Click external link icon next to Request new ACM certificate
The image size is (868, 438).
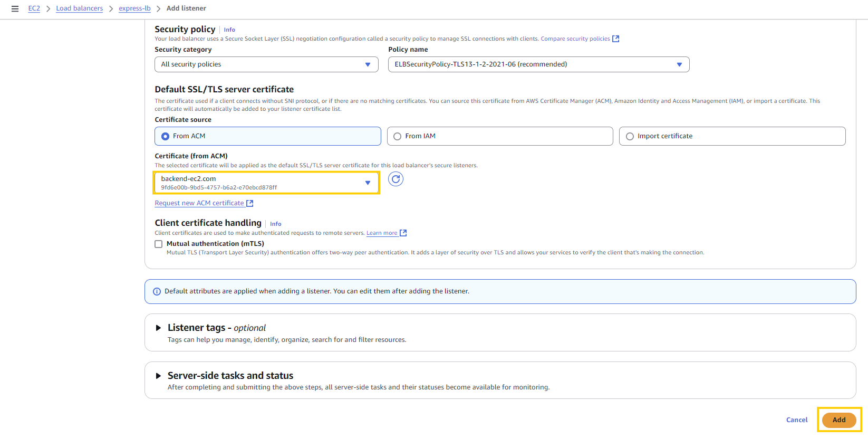point(250,203)
